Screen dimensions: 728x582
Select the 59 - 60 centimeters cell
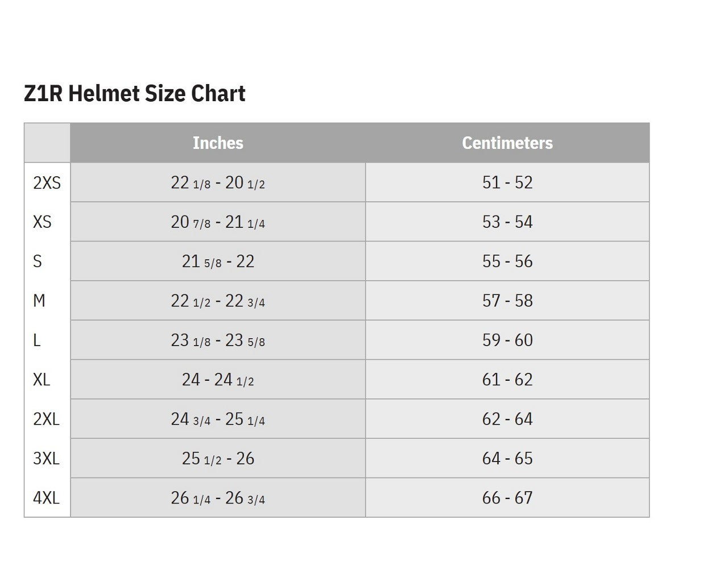[507, 340]
